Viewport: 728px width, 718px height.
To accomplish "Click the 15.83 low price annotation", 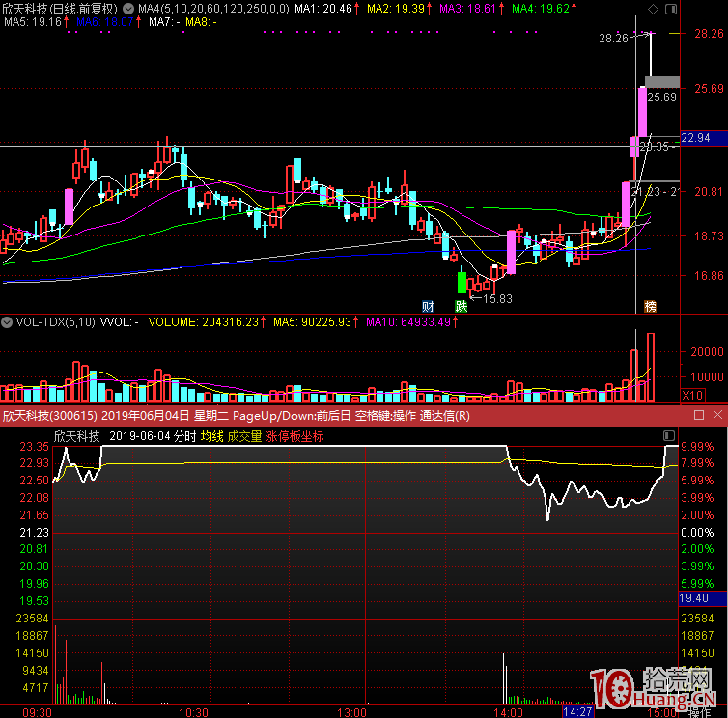I will coord(497,299).
